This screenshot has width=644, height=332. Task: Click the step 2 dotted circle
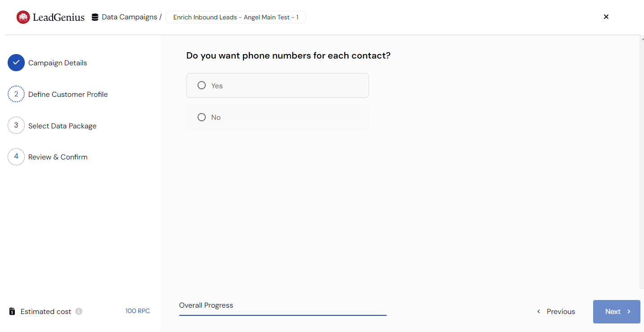tap(16, 94)
